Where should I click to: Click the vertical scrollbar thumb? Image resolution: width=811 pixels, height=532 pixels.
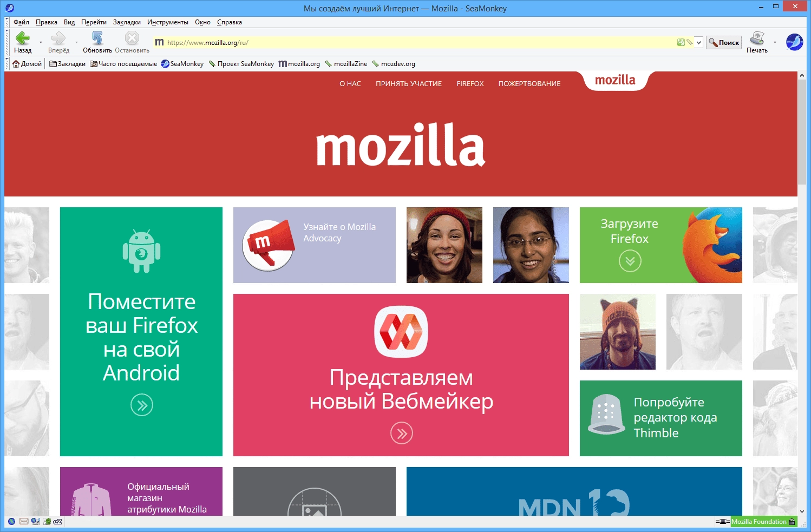(x=802, y=133)
